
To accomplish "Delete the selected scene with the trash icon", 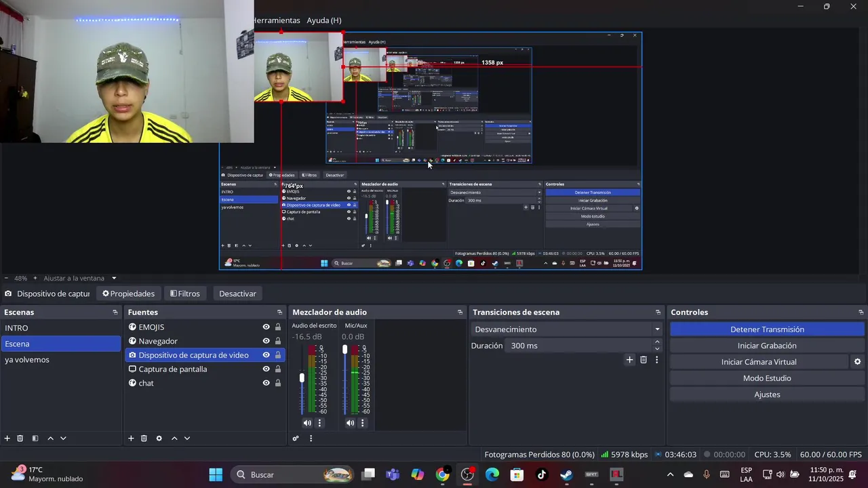I will coord(20,439).
